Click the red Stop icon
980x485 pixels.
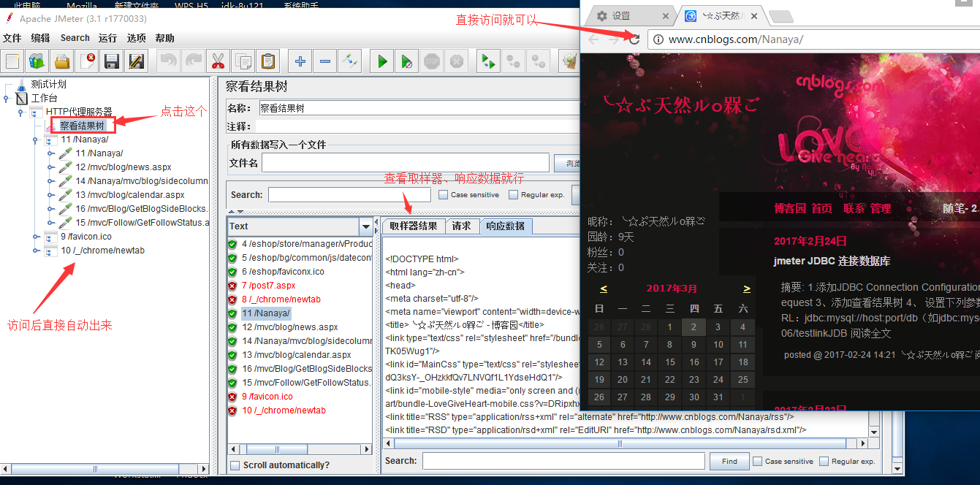click(x=431, y=61)
